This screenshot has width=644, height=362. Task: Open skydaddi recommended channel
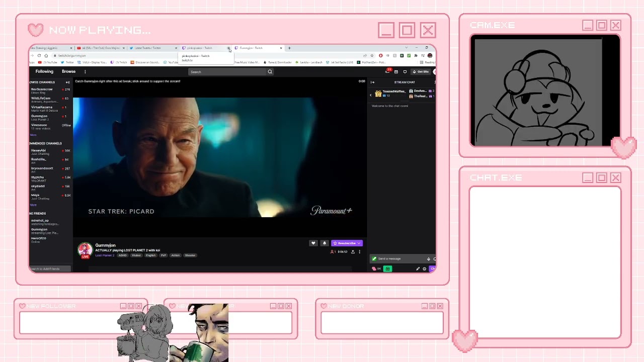pos(50,188)
